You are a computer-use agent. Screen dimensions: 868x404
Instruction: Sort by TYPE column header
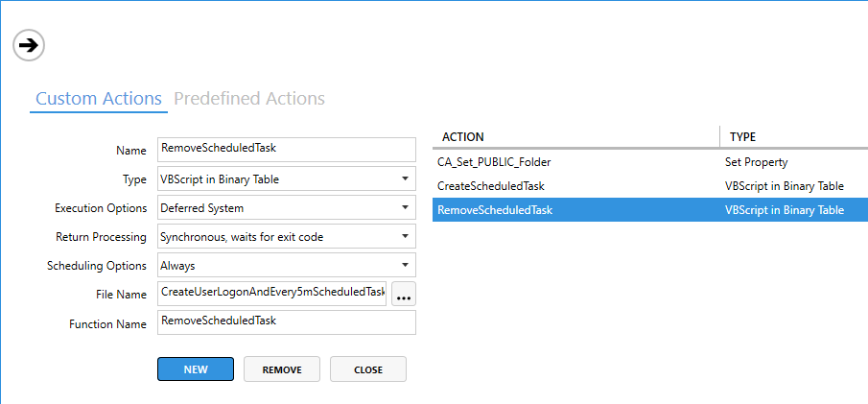pyautogui.click(x=792, y=137)
